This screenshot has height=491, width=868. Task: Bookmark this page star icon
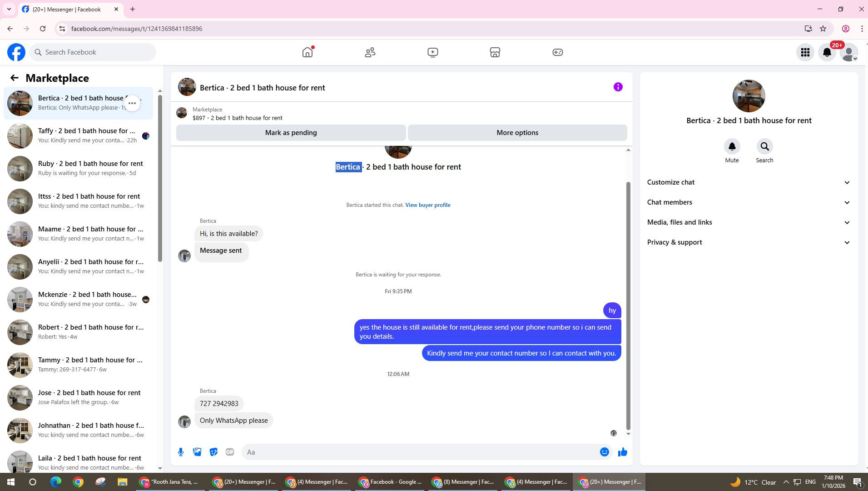coord(823,29)
